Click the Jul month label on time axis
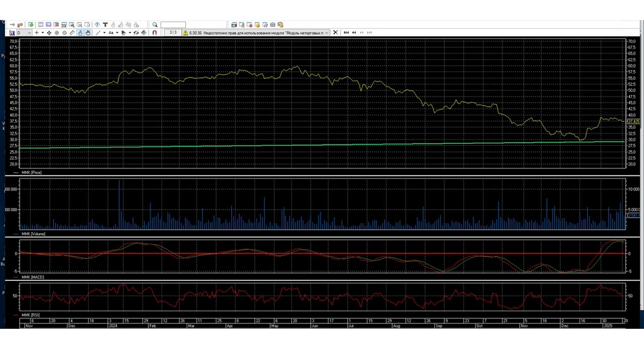644x362 pixels. [x=351, y=326]
